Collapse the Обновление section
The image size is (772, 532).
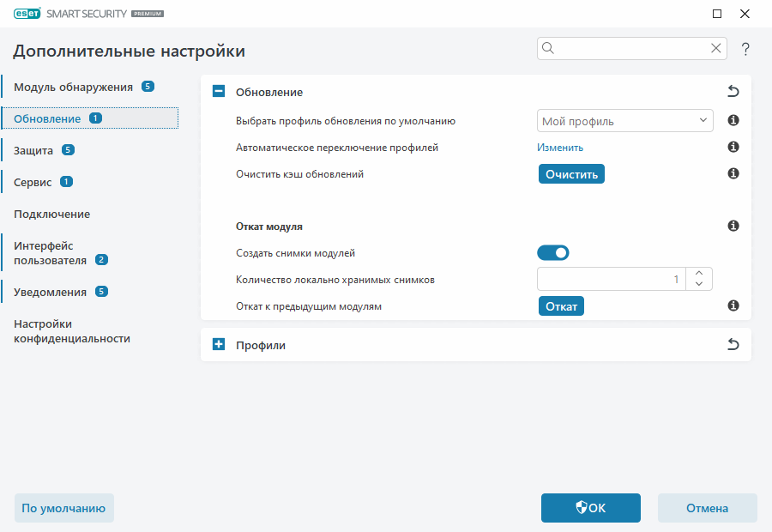[x=218, y=92]
